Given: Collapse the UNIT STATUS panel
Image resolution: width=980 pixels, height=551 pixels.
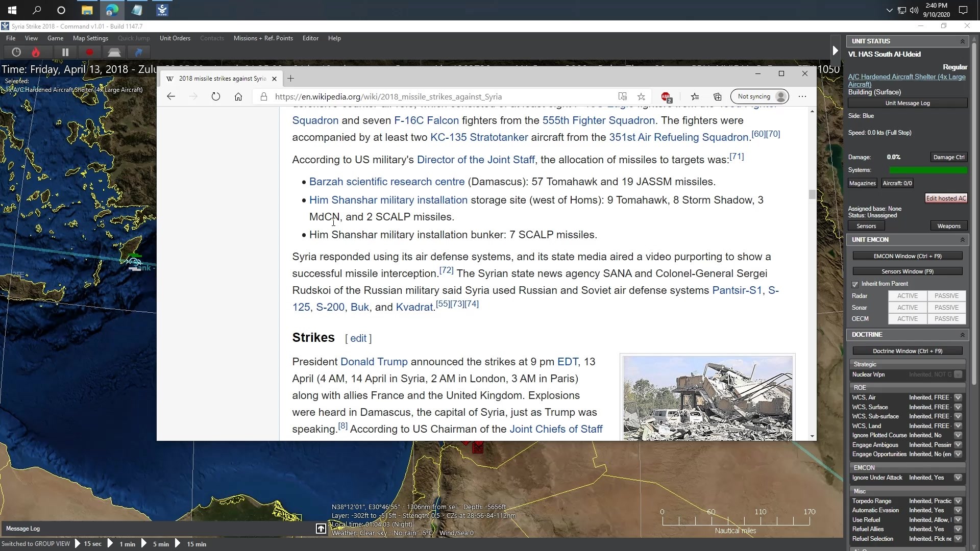Looking at the screenshot, I should click(962, 41).
